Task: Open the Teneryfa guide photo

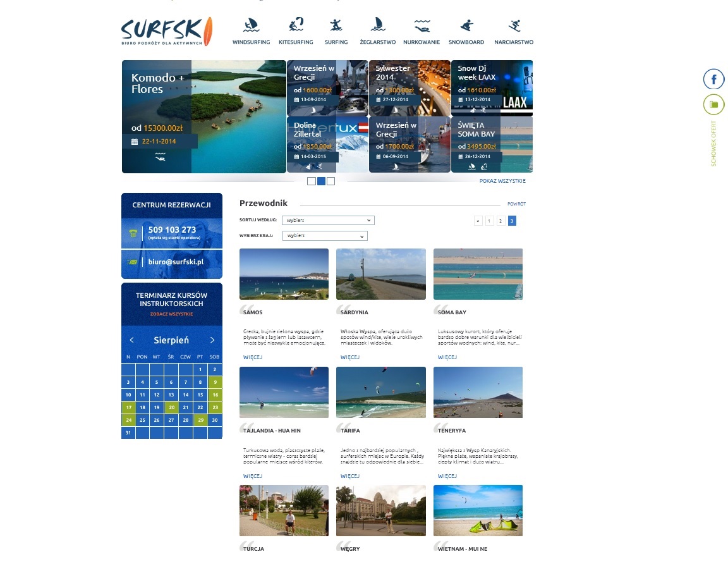Action: coord(478,393)
